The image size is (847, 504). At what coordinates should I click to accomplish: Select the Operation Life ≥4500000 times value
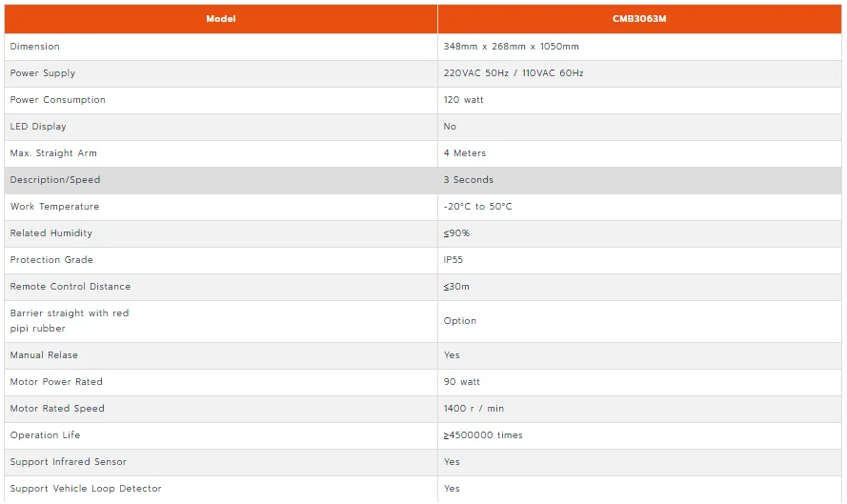point(483,434)
